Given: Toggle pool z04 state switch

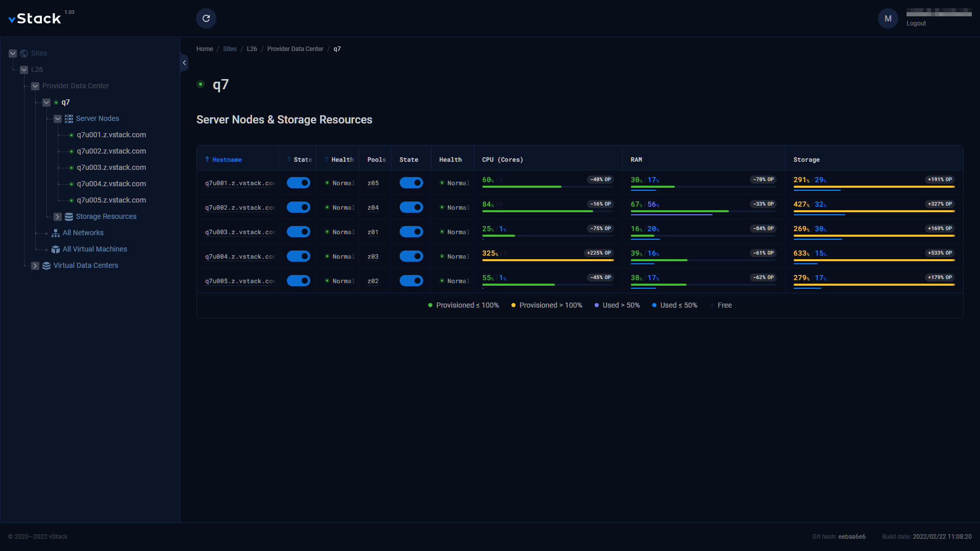Looking at the screenshot, I should (411, 207).
